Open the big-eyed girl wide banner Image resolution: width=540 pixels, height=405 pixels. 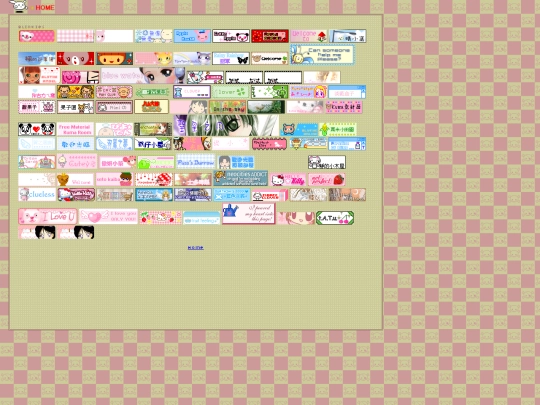143,75
